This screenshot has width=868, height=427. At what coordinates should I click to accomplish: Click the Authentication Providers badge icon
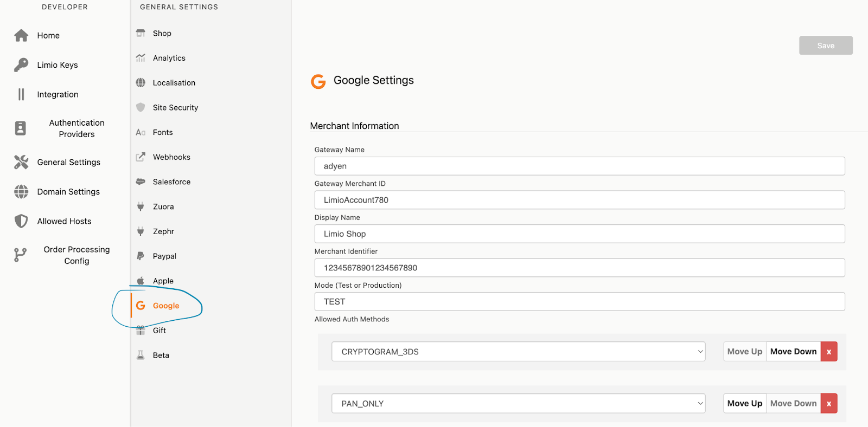(x=21, y=128)
